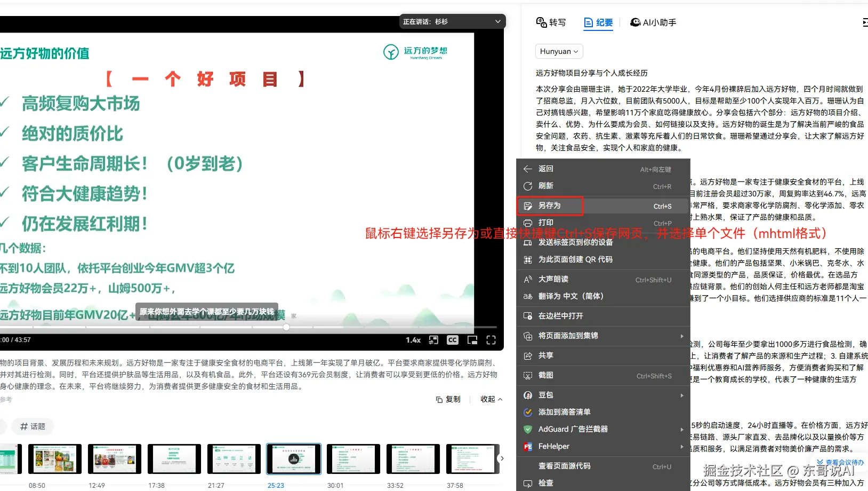Viewport: 868px width, 491px height.
Task: Expand the 将页面添加到集锦 submenu
Action: 603,336
